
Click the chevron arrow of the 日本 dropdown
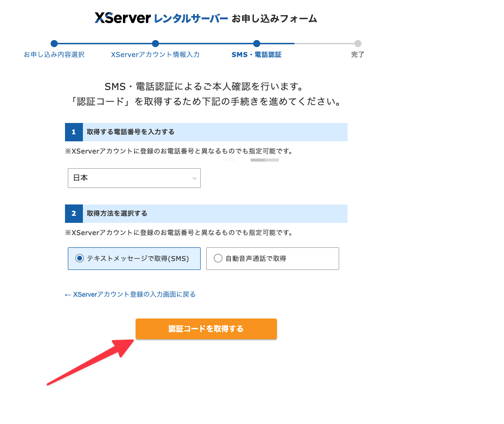pos(194,178)
